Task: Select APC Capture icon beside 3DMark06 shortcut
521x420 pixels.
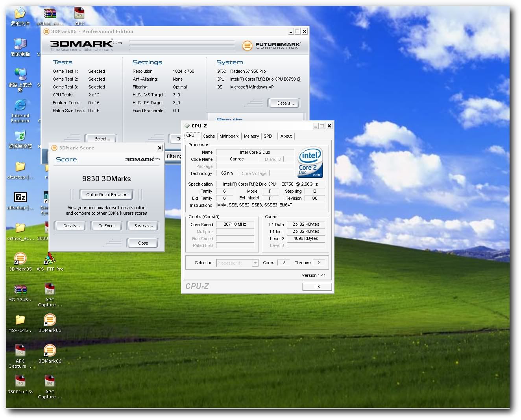Action: (x=20, y=350)
